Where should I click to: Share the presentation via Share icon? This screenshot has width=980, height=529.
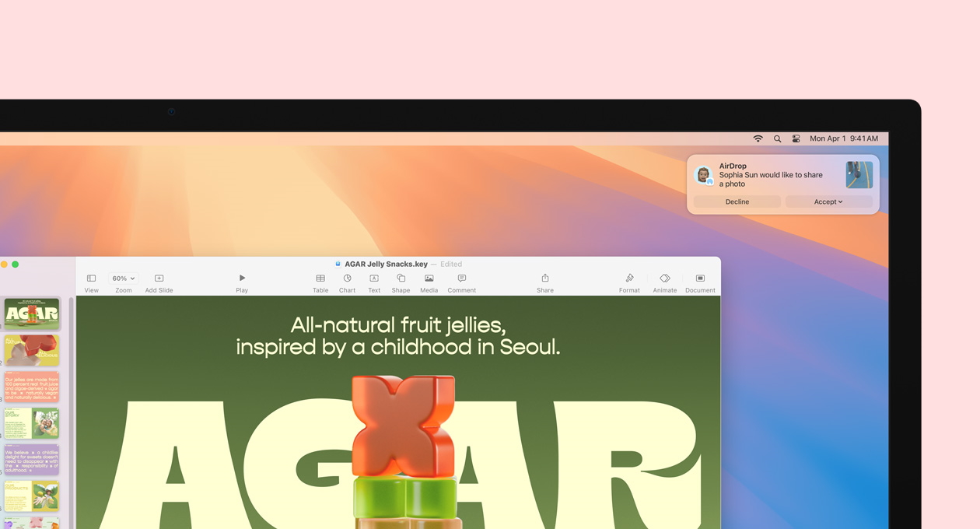tap(545, 282)
